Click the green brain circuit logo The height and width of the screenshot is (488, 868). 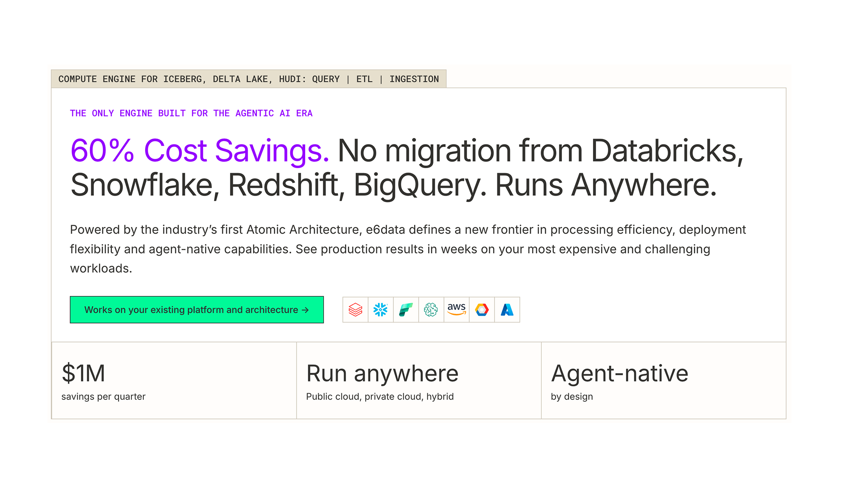(x=431, y=310)
